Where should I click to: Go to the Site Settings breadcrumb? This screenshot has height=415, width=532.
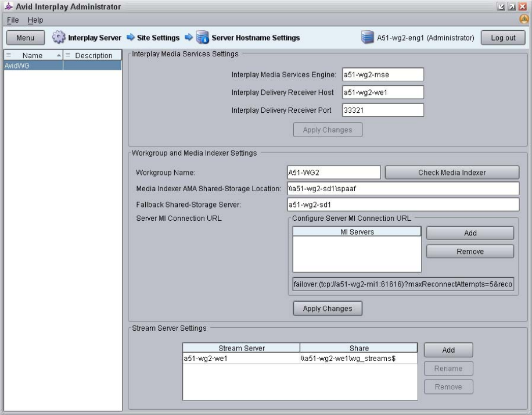coord(158,38)
